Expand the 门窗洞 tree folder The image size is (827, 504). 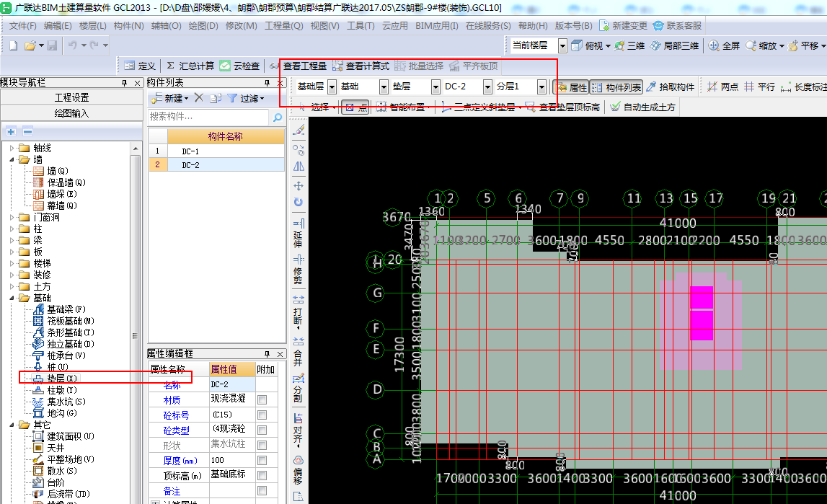12,217
